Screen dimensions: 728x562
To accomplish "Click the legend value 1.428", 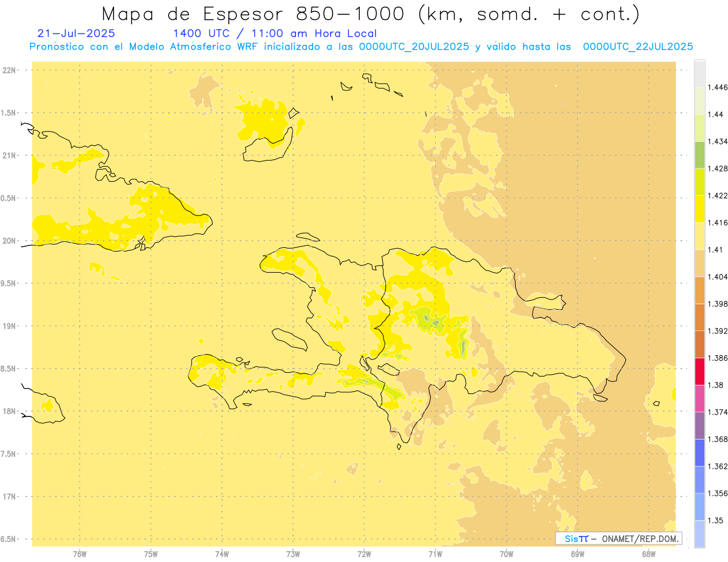I will coord(718,169).
